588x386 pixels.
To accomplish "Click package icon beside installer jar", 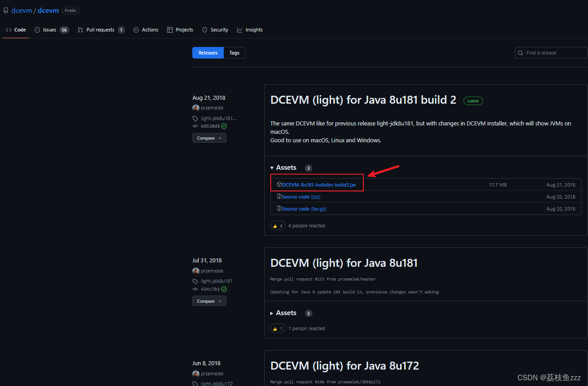I will click(x=279, y=184).
